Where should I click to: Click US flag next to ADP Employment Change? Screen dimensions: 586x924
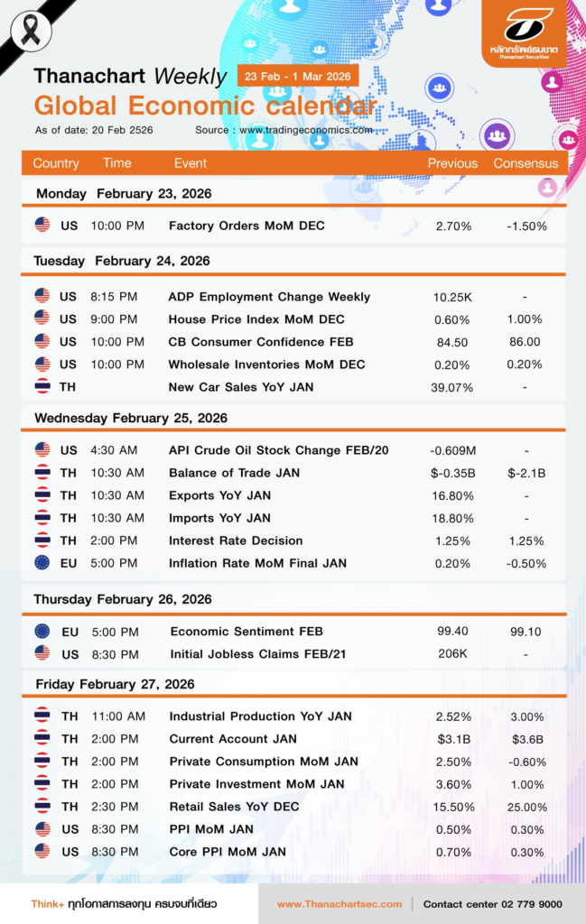[42, 296]
